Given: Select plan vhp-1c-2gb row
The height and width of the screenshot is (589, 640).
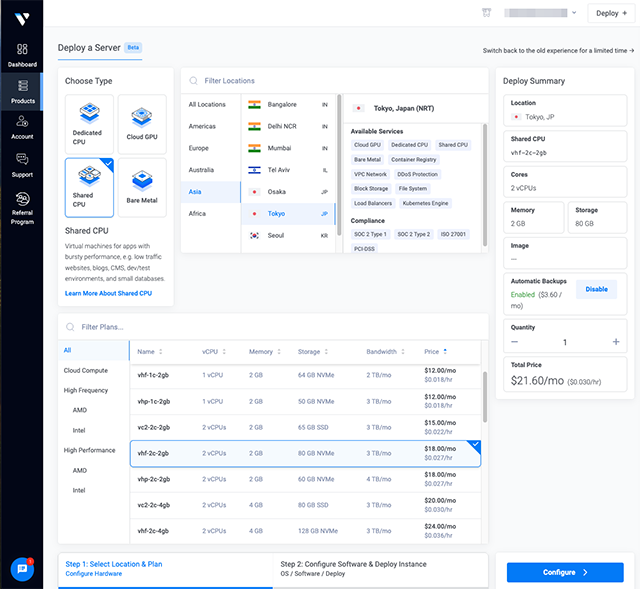Looking at the screenshot, I should tap(305, 401).
